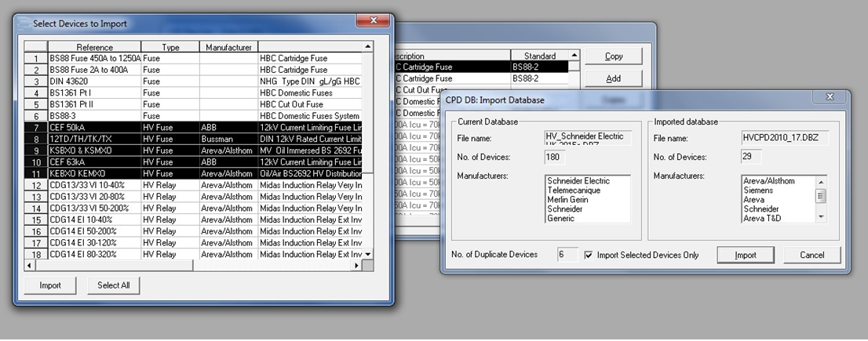
Task: Click up arrow of device list scrollbar
Action: (x=367, y=46)
